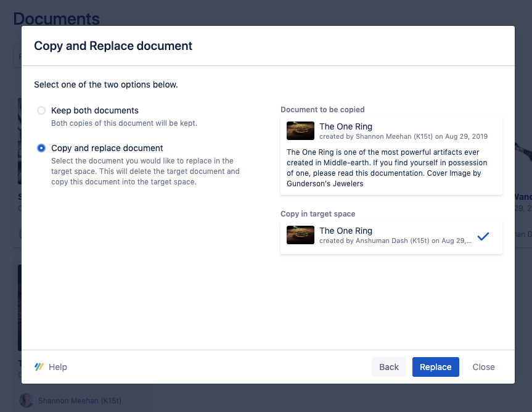
Task: Click 'Both copies of this document will be kept' text
Action: [124, 123]
